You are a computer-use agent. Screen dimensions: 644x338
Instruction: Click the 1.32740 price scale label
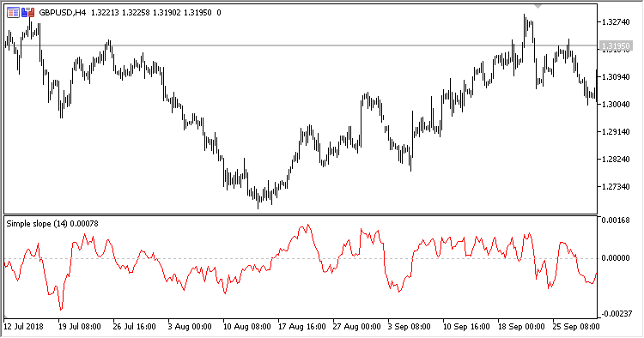click(x=616, y=22)
